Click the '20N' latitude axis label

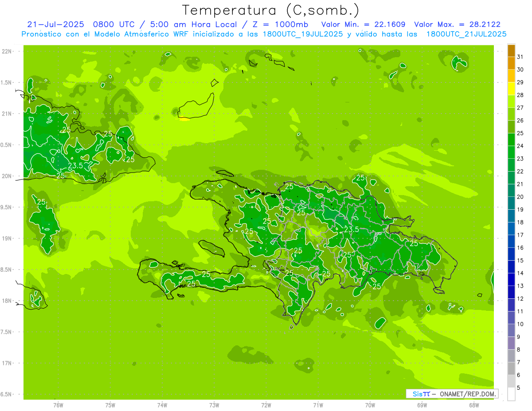point(7,176)
